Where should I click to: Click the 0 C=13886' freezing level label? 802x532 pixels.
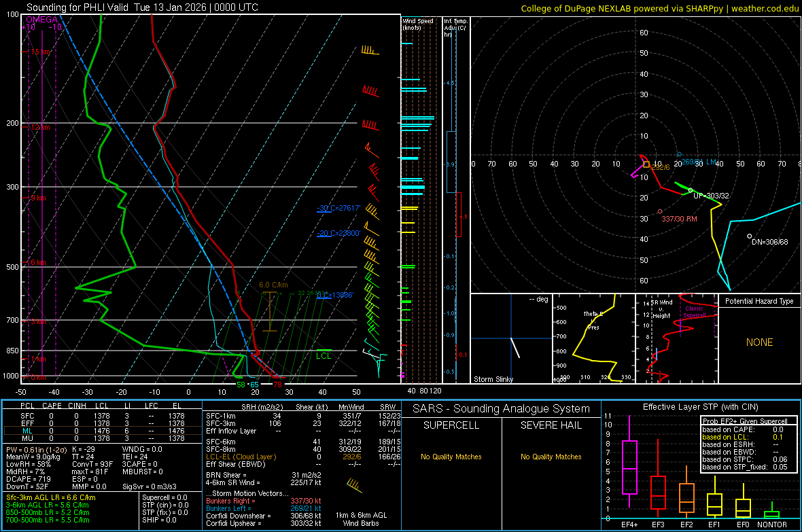pos(335,295)
